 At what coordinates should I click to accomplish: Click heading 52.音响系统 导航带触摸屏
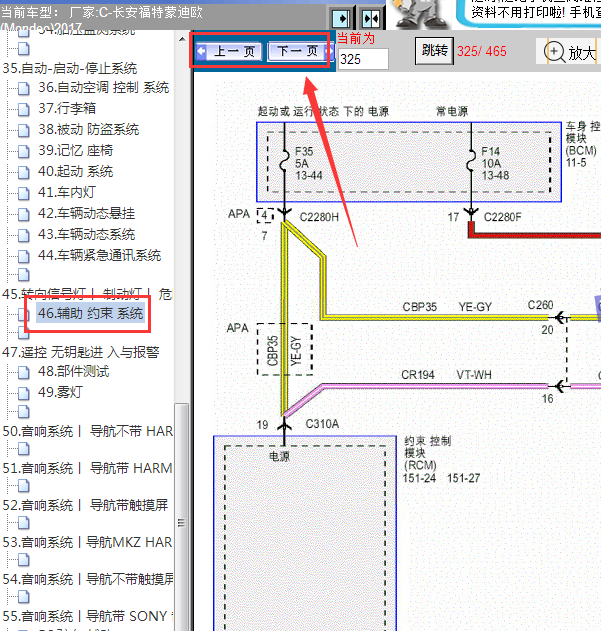85,505
